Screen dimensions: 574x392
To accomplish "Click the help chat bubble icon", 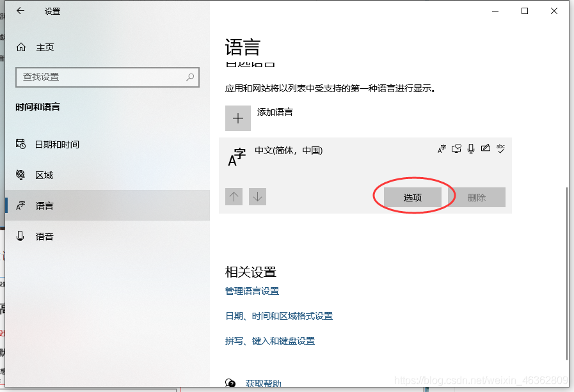I will click(x=230, y=383).
